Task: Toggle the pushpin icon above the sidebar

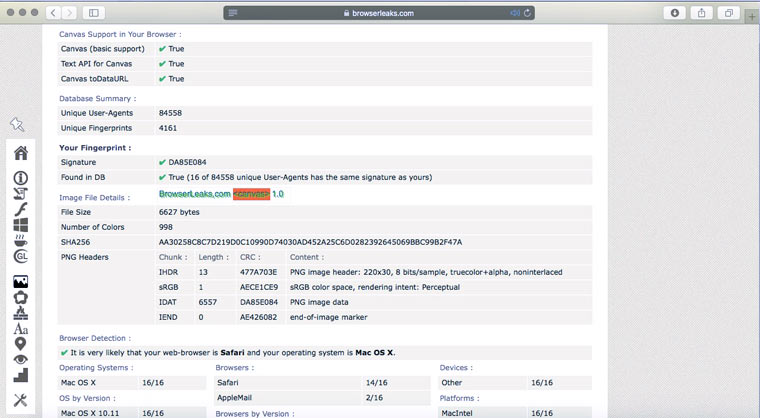Action: [x=17, y=124]
